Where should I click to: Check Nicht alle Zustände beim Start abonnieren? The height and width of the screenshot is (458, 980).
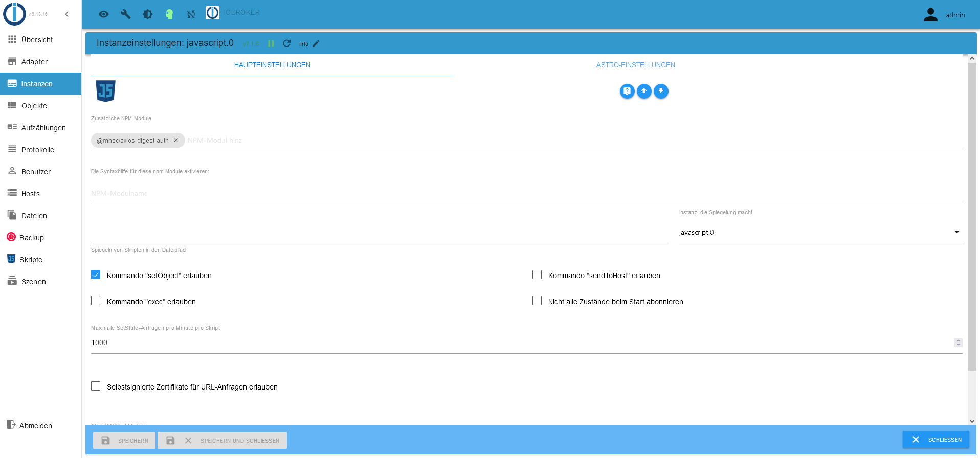coord(537,301)
